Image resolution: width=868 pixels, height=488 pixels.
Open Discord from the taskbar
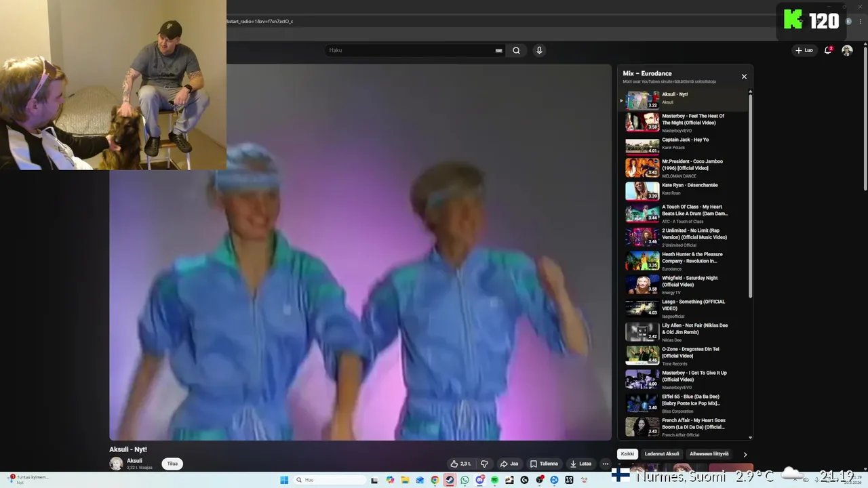coord(479,480)
